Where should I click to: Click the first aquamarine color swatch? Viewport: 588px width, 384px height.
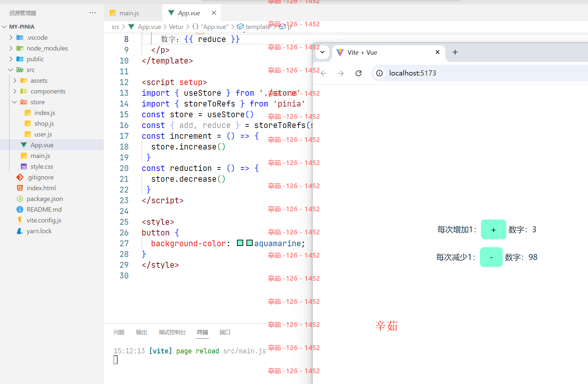click(x=240, y=243)
